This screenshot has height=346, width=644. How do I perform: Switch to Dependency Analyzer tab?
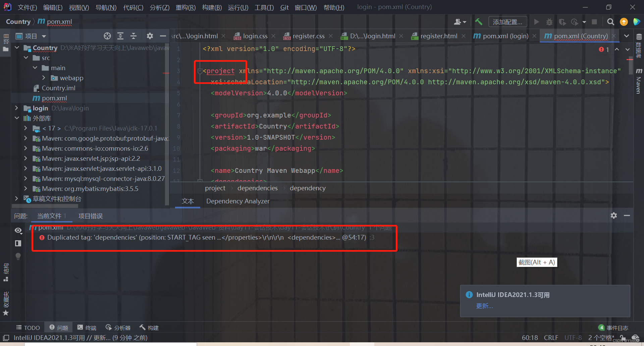click(238, 201)
